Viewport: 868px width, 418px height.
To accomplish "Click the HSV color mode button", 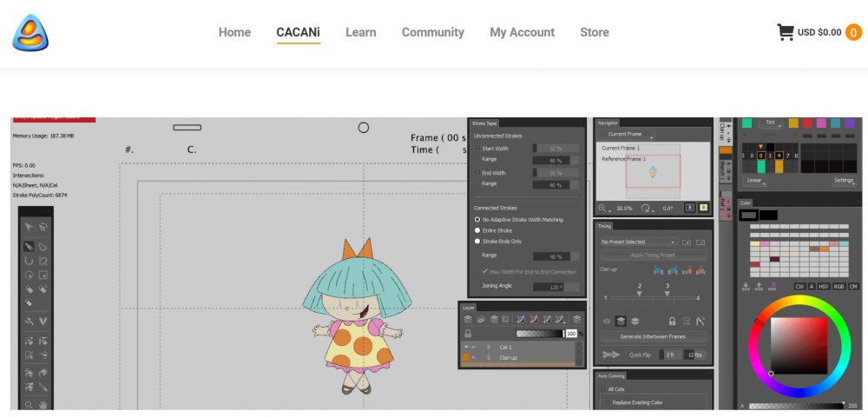I will click(825, 286).
